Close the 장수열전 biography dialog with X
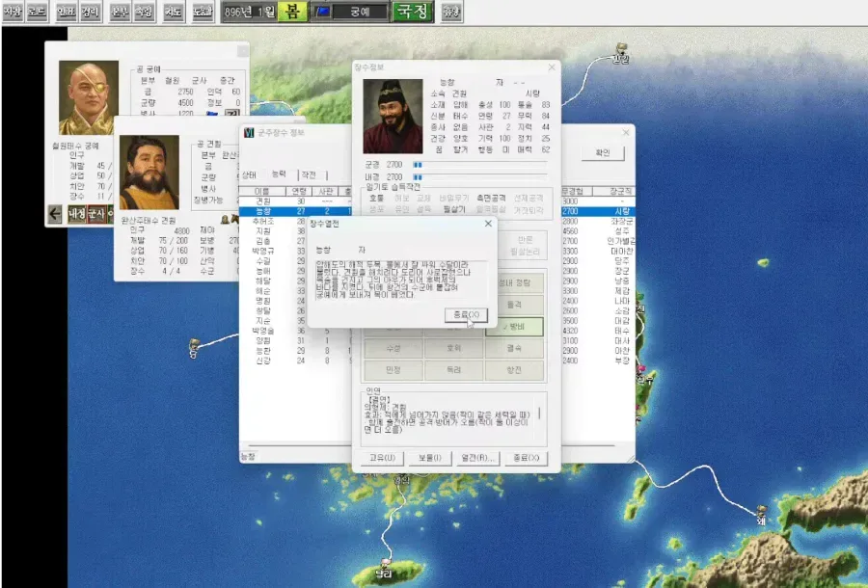The width and height of the screenshot is (868, 588). click(x=488, y=224)
